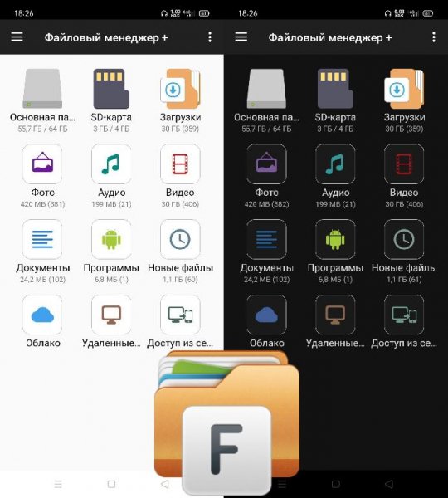Open Программы Android icon in dark screen
This screenshot has width=448, height=498.
[x=335, y=239]
